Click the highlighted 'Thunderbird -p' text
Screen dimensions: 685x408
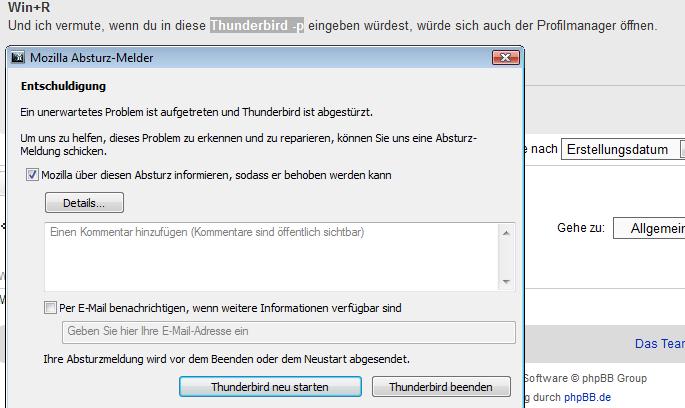(x=257, y=25)
